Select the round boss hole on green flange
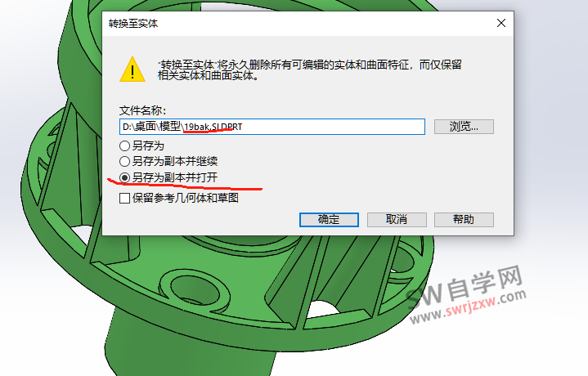The width and height of the screenshot is (588, 376). point(195,292)
